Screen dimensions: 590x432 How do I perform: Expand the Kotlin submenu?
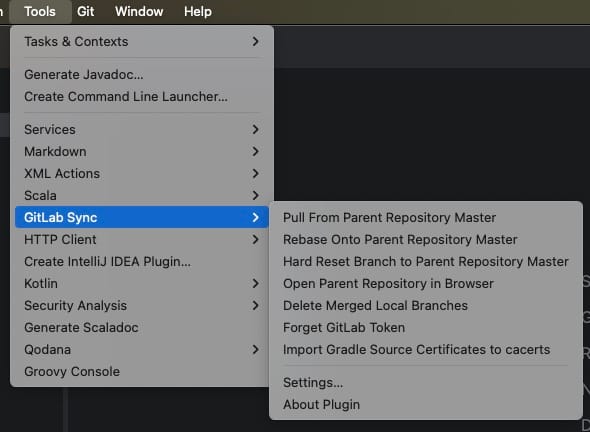pyautogui.click(x=141, y=284)
